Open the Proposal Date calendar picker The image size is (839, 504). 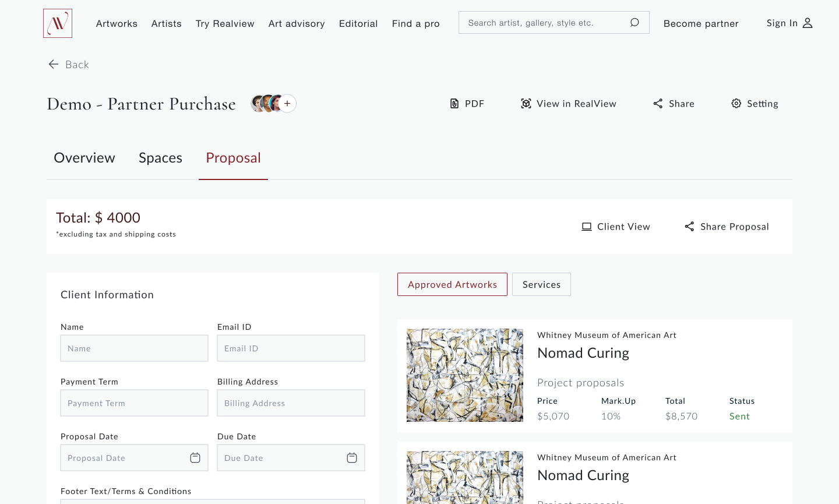(195, 458)
